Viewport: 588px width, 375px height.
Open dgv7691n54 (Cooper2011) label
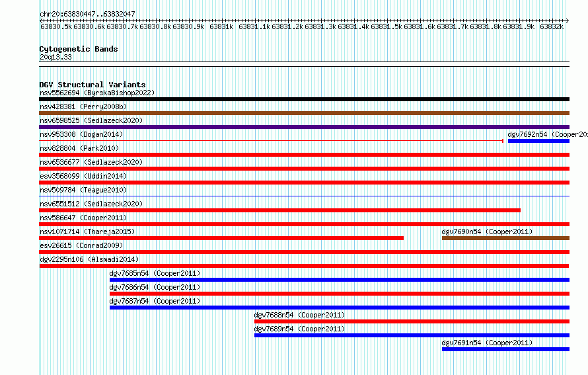click(x=487, y=343)
